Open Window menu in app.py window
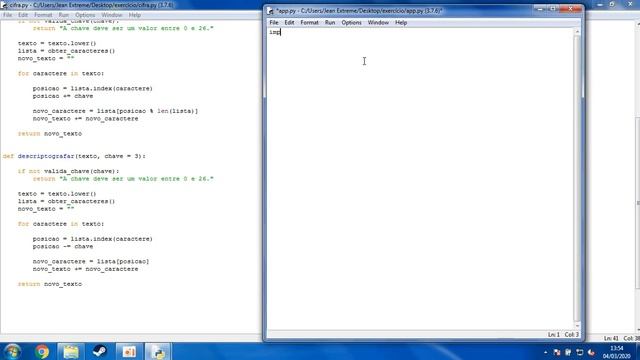This screenshot has height=360, width=640. point(378,22)
